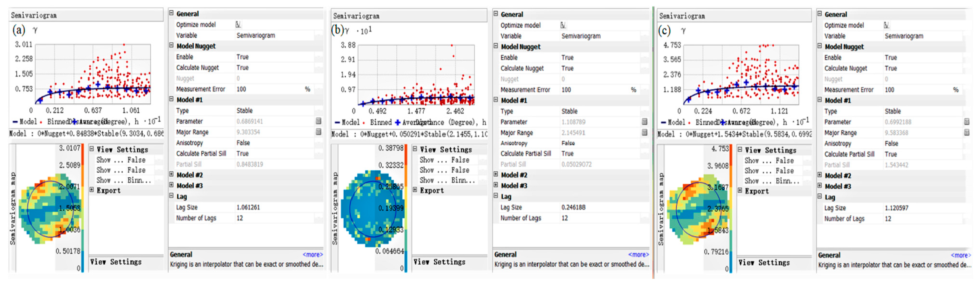Click Lag Size field 0.246188

coord(573,207)
